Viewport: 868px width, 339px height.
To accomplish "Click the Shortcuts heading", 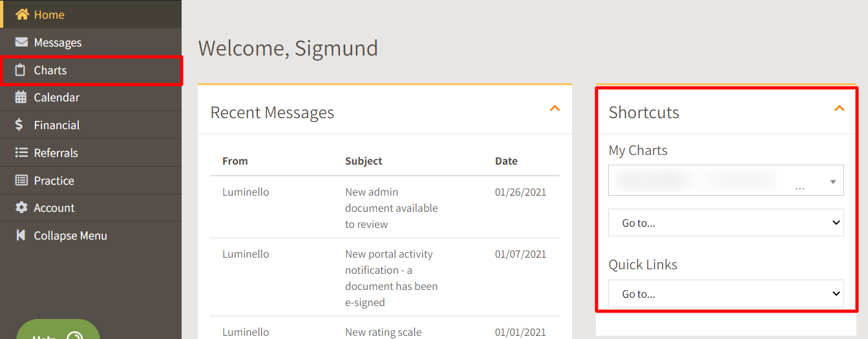I will [x=644, y=112].
